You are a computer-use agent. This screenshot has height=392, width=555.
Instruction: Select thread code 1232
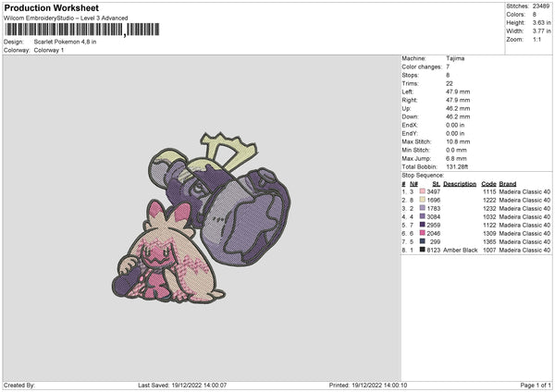pos(489,208)
